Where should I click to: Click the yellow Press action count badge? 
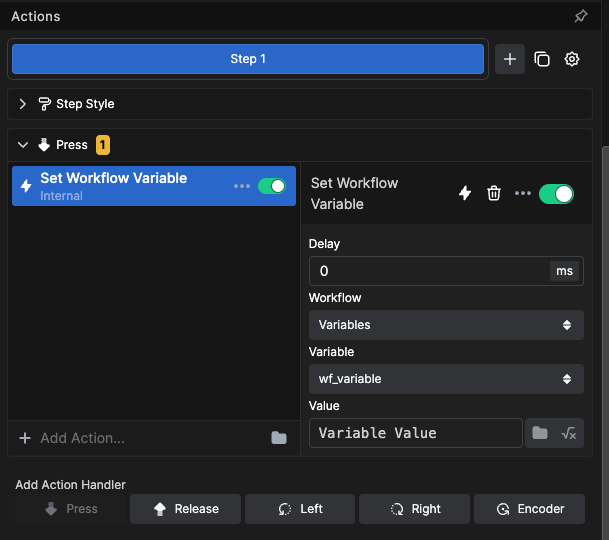point(103,145)
